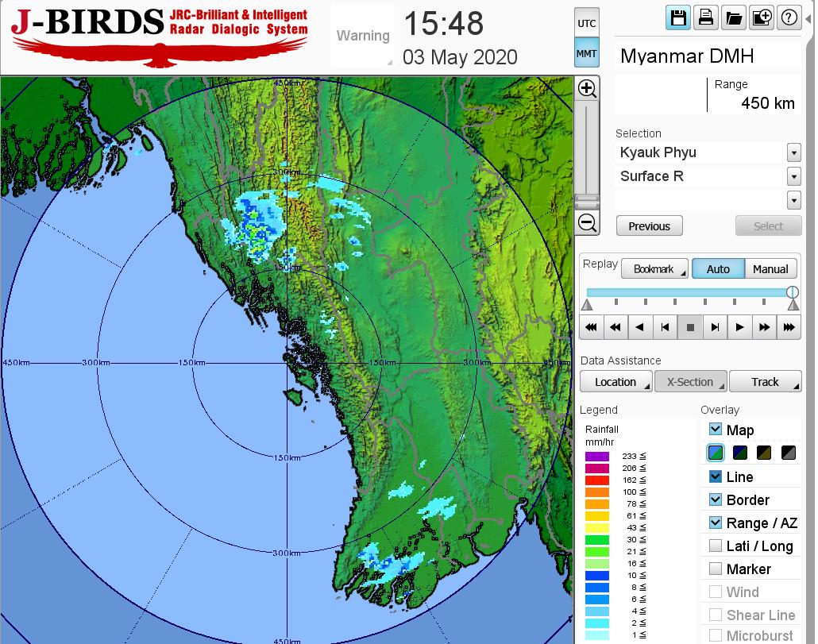
Task: Zoom out with the magnifier minus icon
Action: click(x=588, y=222)
